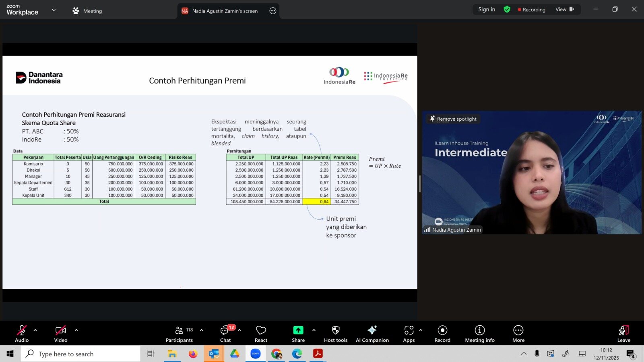The width and height of the screenshot is (644, 362).
Task: Open the AI Companion panel
Action: pos(372,333)
